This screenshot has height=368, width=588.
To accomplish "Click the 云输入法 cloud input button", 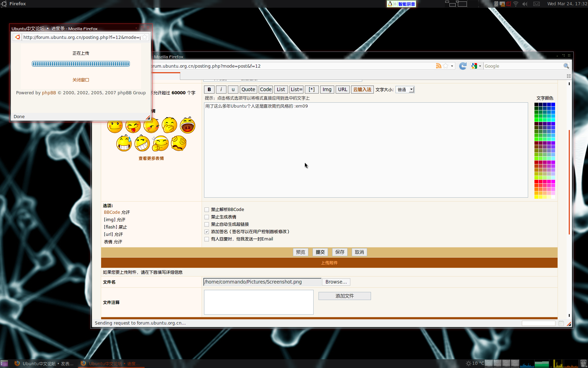I will tap(362, 89).
